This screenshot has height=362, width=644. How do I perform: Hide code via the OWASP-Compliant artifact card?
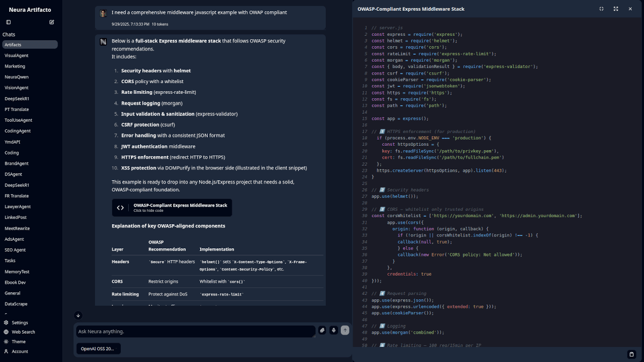coord(172,208)
